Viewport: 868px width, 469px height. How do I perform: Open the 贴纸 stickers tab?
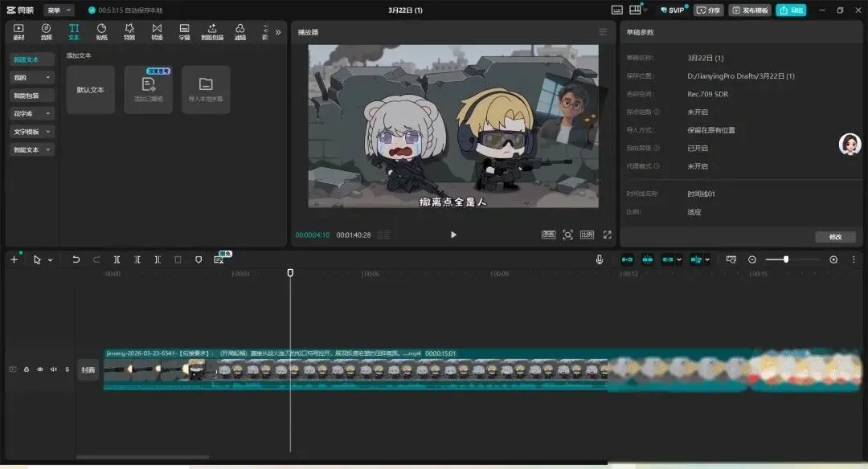101,32
